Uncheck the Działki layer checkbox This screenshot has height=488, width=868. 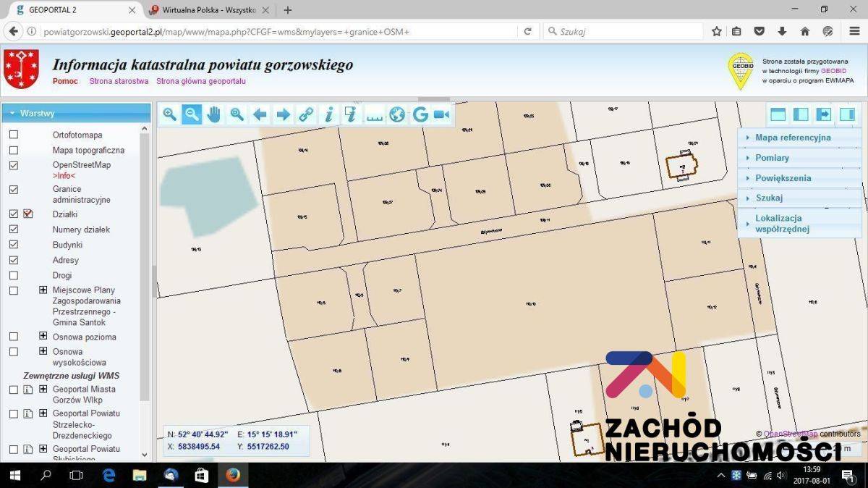pos(14,214)
